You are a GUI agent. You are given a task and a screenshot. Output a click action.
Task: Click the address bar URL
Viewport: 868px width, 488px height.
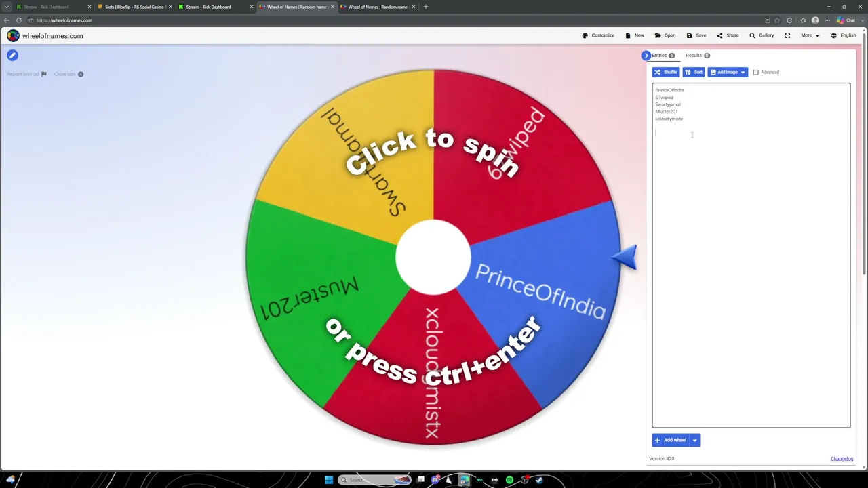click(64, 20)
